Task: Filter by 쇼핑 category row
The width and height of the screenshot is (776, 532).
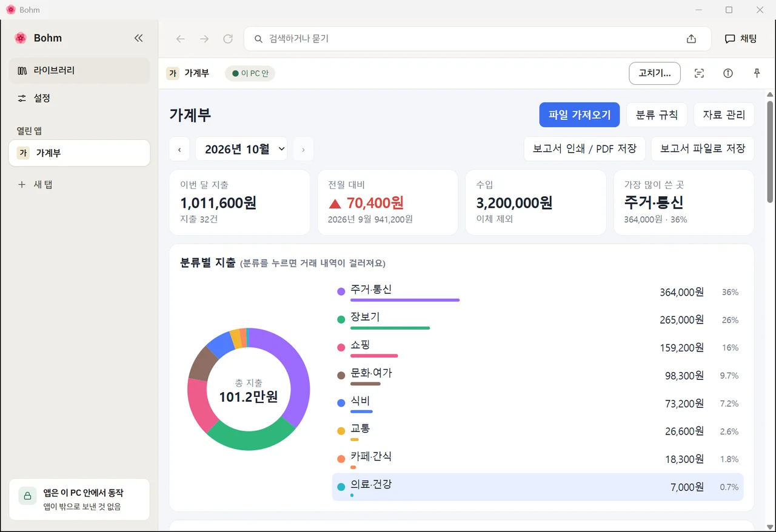Action: tap(538, 348)
